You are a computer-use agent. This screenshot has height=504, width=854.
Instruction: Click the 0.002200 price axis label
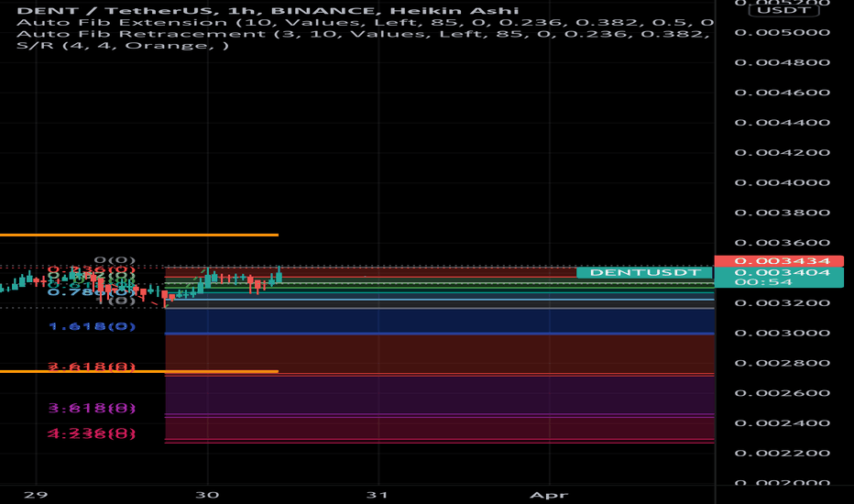[x=783, y=453]
